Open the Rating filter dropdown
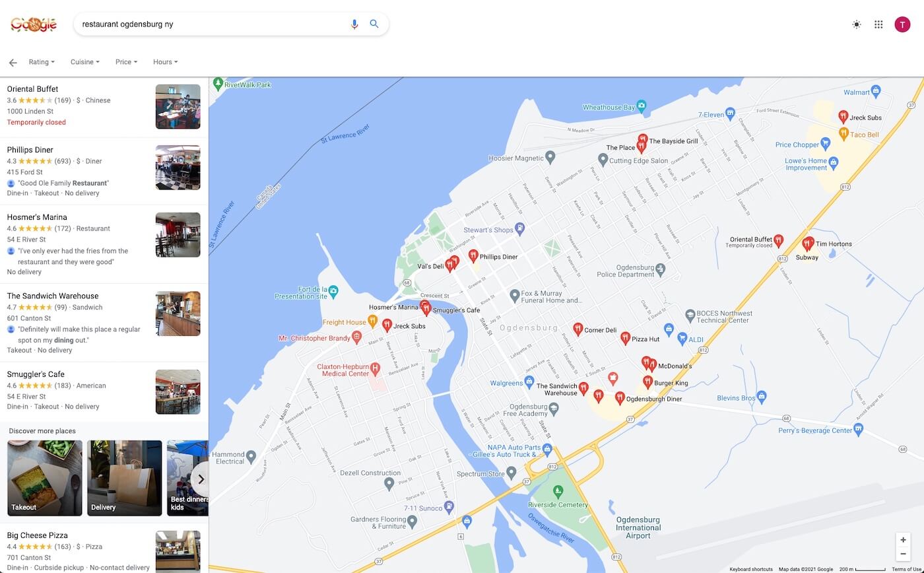Screen dimensions: 924x573 42,62
